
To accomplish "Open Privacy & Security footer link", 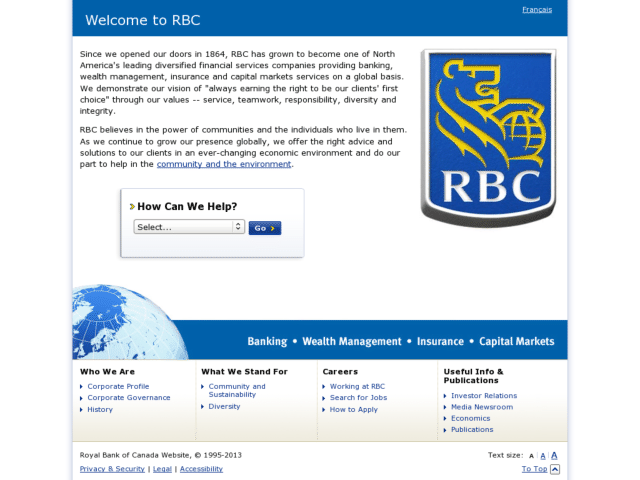I will coord(112,469).
